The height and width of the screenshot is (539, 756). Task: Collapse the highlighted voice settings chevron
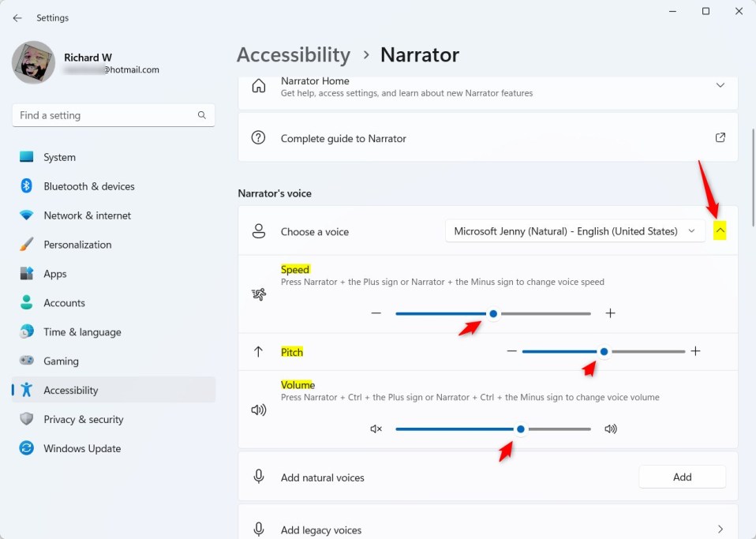pos(720,231)
